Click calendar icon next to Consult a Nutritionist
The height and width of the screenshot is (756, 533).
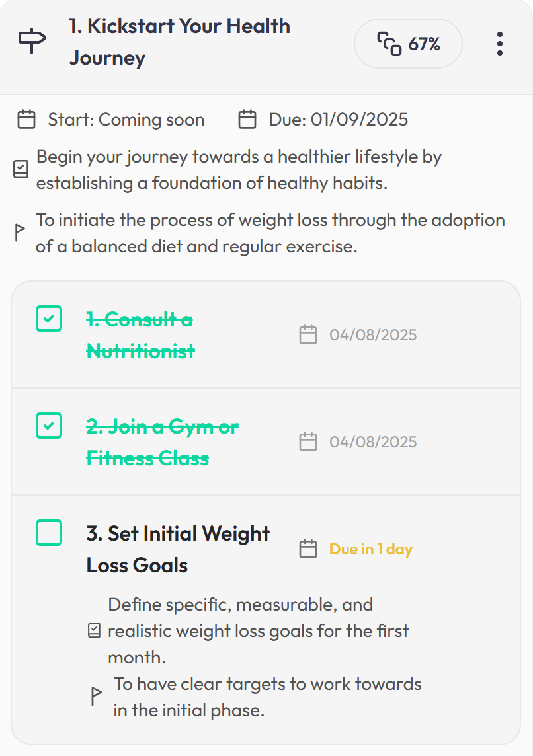coord(308,334)
